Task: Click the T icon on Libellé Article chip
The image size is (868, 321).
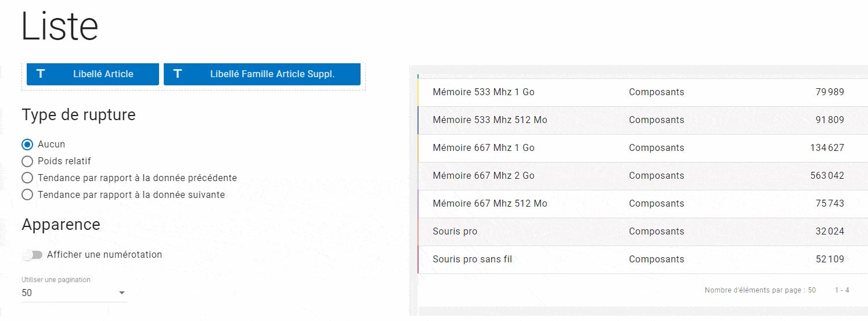Action: 41,74
